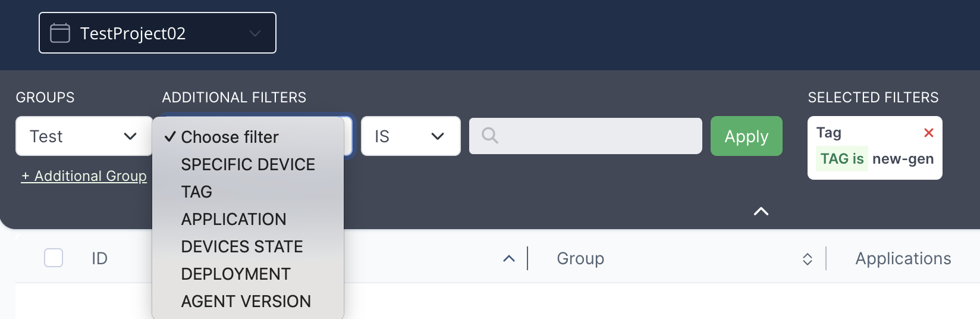Click into the filter value search field

click(x=586, y=136)
